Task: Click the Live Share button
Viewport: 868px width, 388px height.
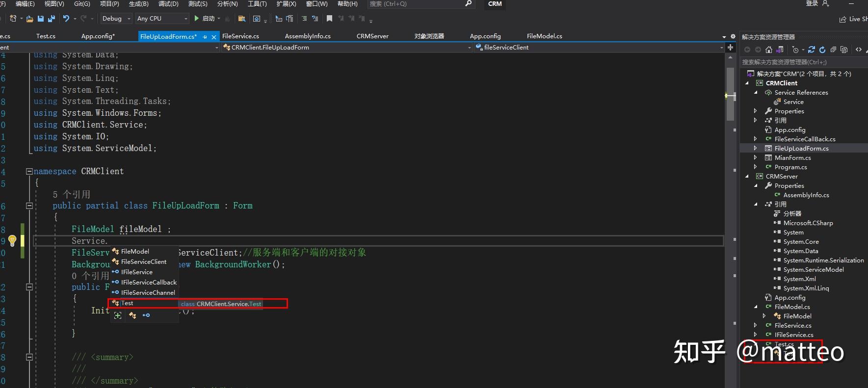Action: 853,19
